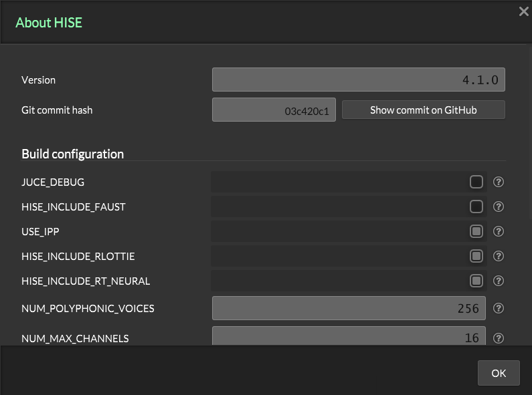This screenshot has height=395, width=532.
Task: Click the 'NUM_POLYPHONIC_VOICES' label
Action: click(x=88, y=309)
